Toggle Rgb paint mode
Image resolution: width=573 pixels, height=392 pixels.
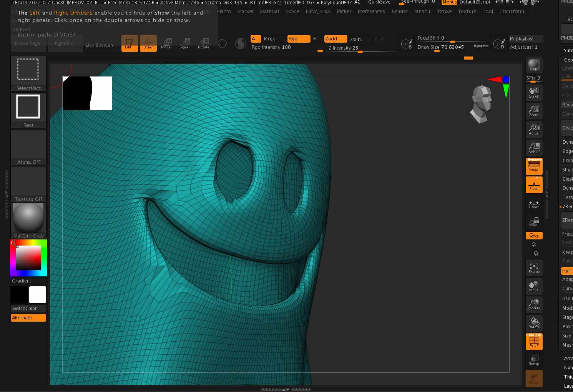[x=299, y=39]
